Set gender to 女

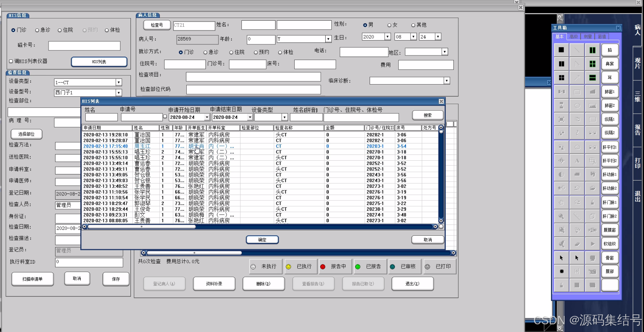pyautogui.click(x=389, y=25)
